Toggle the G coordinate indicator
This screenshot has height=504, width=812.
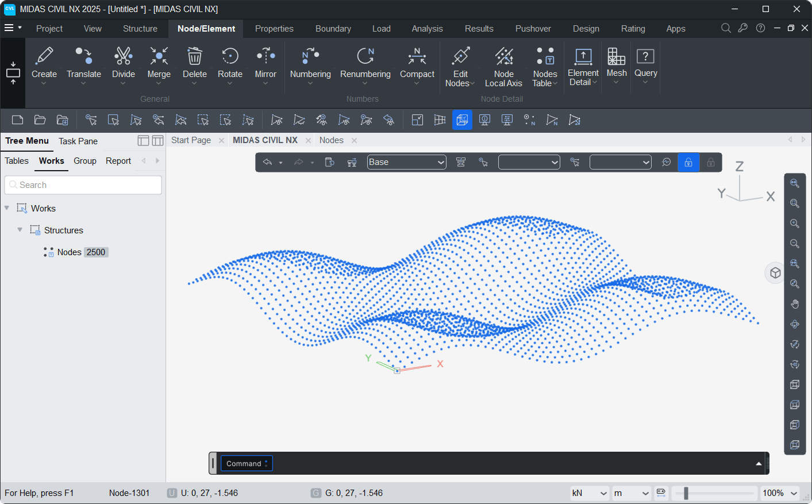(x=315, y=493)
